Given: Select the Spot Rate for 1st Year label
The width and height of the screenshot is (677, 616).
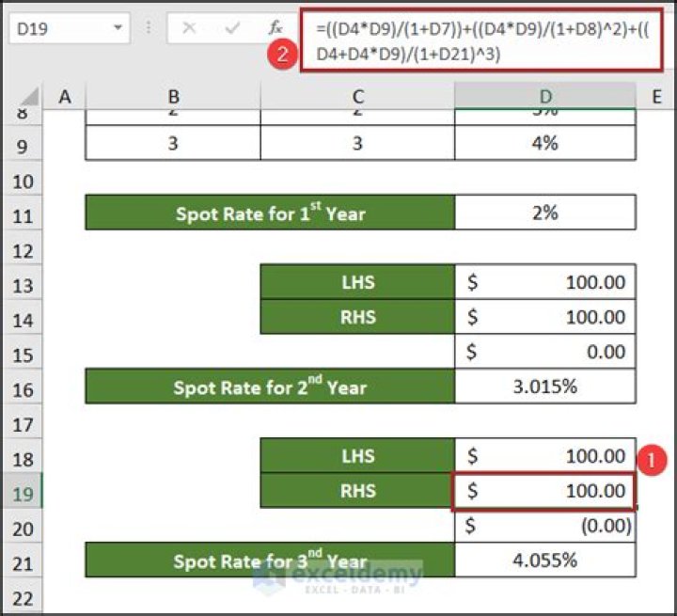Looking at the screenshot, I should (270, 213).
